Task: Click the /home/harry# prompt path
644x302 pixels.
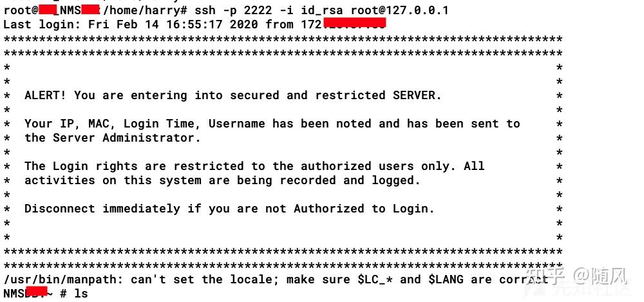Action: pos(144,10)
